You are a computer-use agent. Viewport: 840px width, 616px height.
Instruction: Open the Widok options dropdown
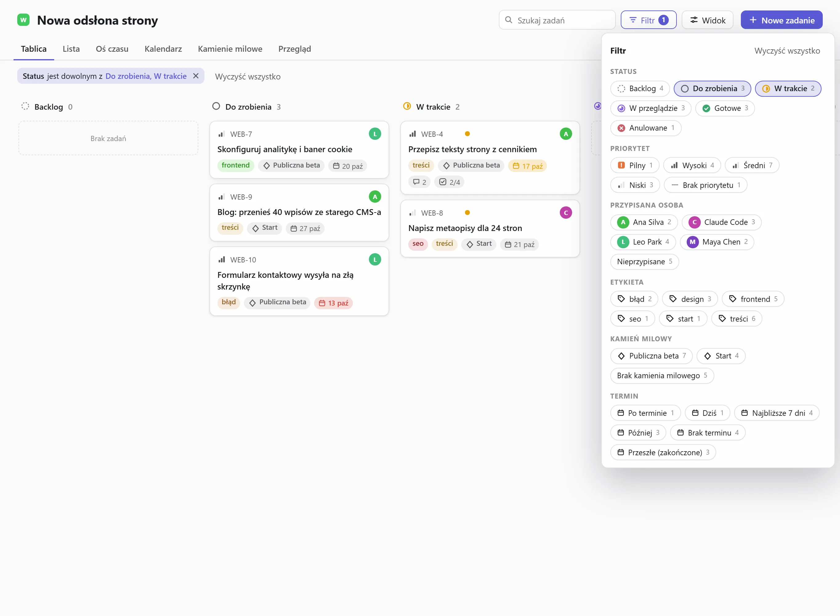(x=707, y=20)
